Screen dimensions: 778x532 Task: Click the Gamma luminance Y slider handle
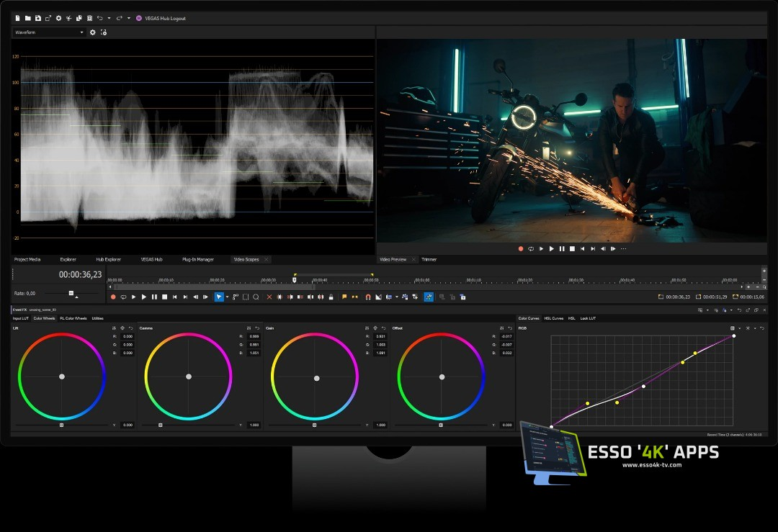[160, 425]
